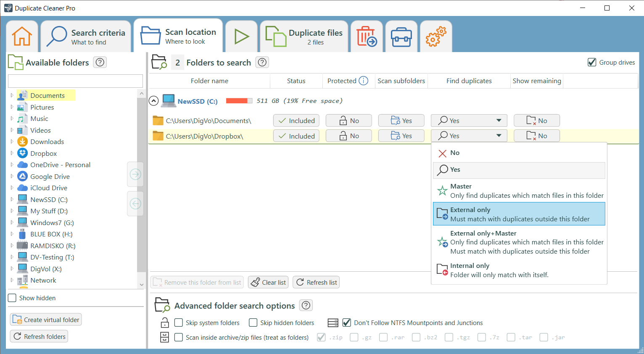The image size is (644, 354).
Task: Uncheck the Group drives checkbox
Action: pyautogui.click(x=592, y=62)
